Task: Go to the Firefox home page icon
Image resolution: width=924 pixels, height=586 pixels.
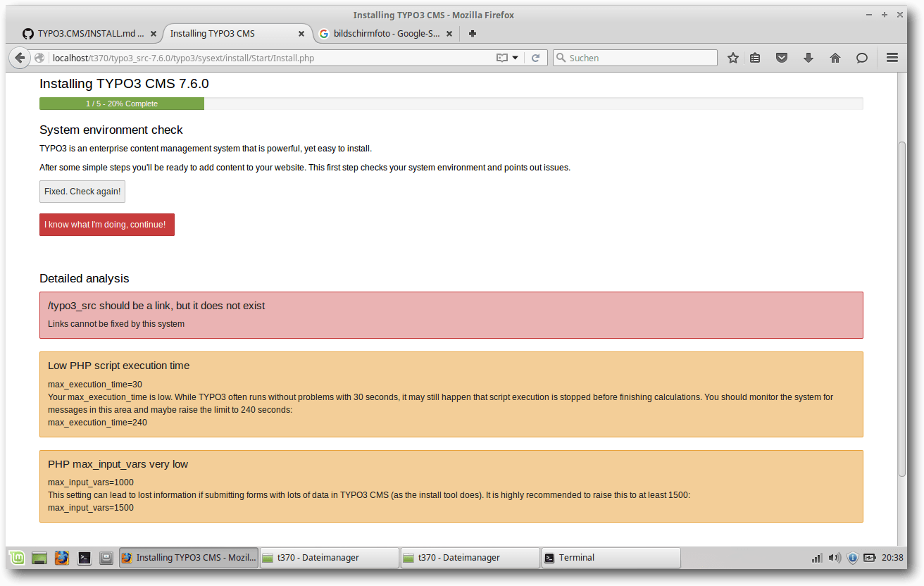Action: click(835, 58)
